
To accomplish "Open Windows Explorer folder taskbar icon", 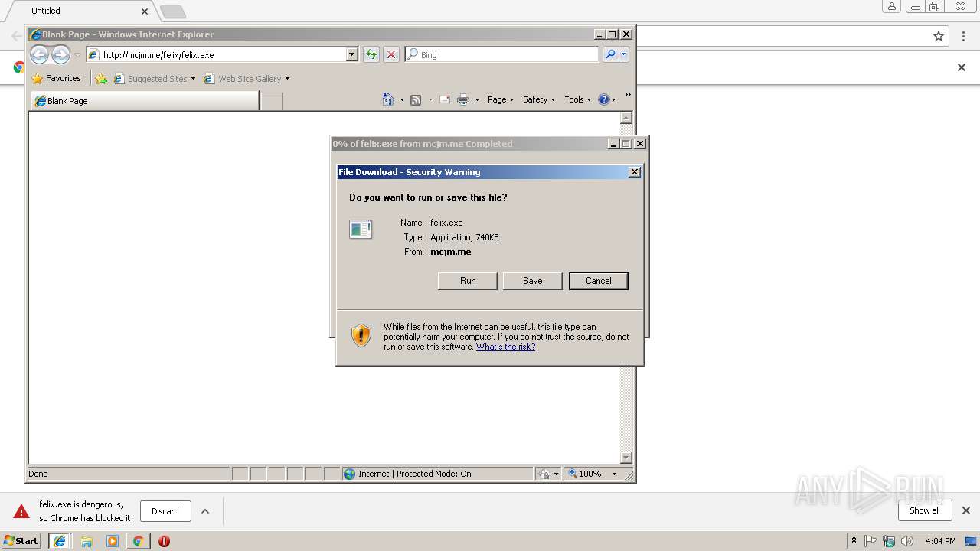I will (x=87, y=541).
